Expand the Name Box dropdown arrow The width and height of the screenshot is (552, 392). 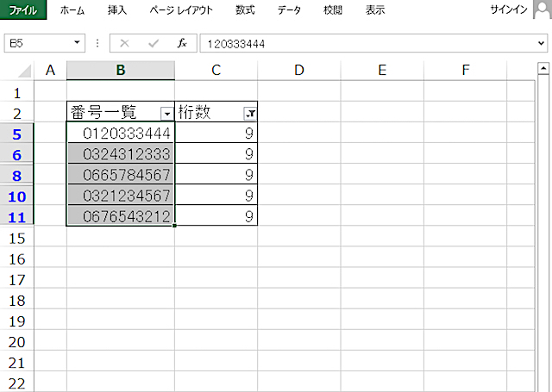(78, 42)
